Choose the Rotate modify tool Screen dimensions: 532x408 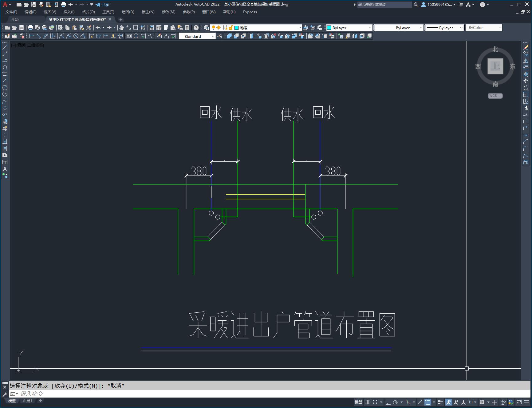(526, 88)
